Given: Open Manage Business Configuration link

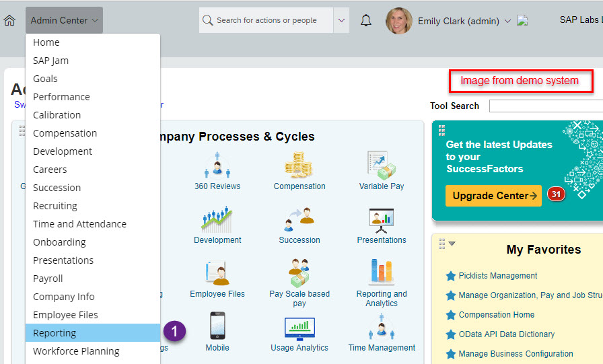Looking at the screenshot, I should click(x=516, y=354).
